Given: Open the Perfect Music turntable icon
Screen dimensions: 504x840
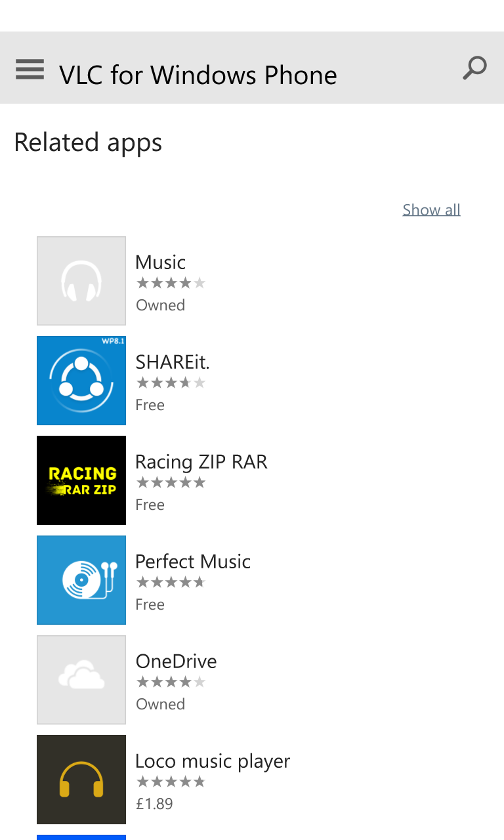Looking at the screenshot, I should click(81, 580).
